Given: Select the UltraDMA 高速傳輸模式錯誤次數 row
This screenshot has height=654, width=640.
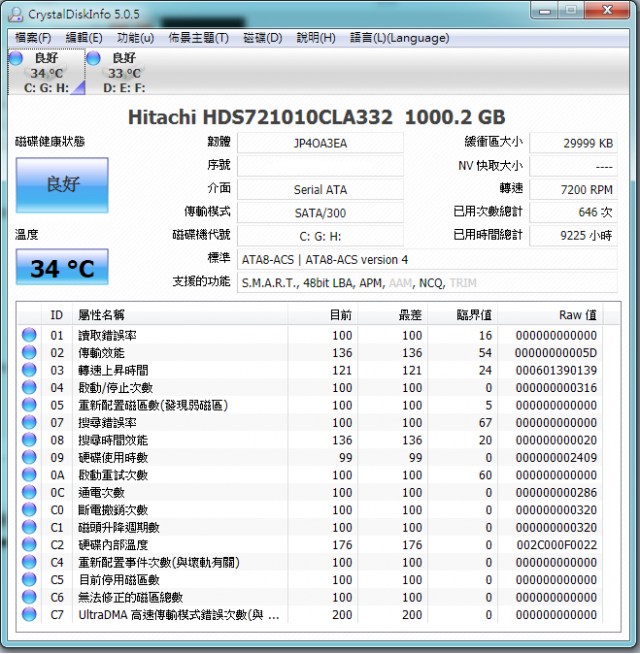Looking at the screenshot, I should (x=310, y=615).
